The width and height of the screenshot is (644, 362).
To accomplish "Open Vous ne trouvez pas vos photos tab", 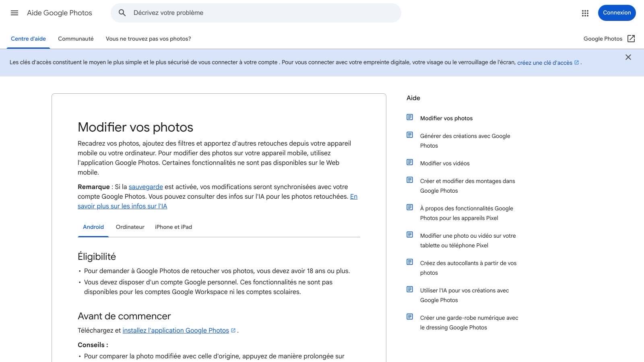I will (148, 39).
